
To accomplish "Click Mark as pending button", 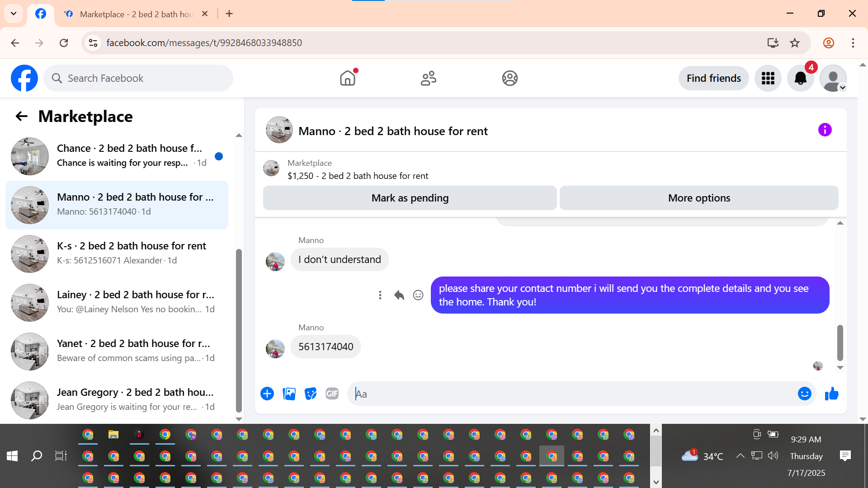I will click(410, 198).
